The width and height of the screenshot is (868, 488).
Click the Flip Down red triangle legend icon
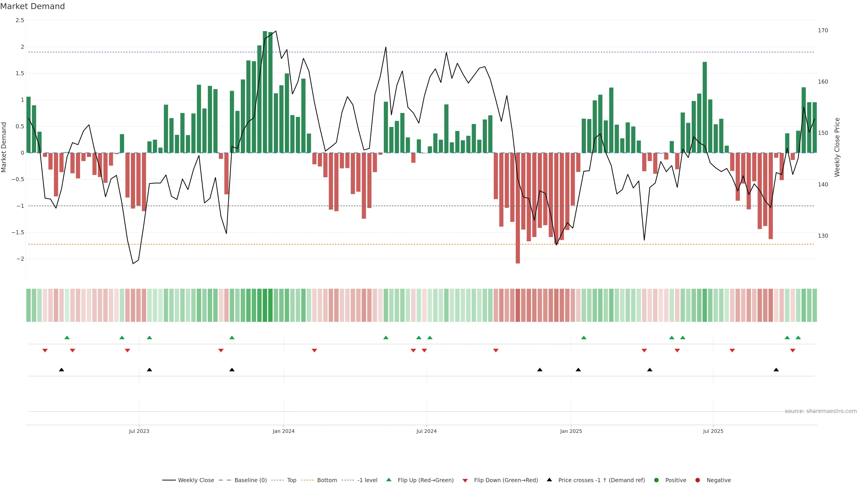[x=465, y=481]
